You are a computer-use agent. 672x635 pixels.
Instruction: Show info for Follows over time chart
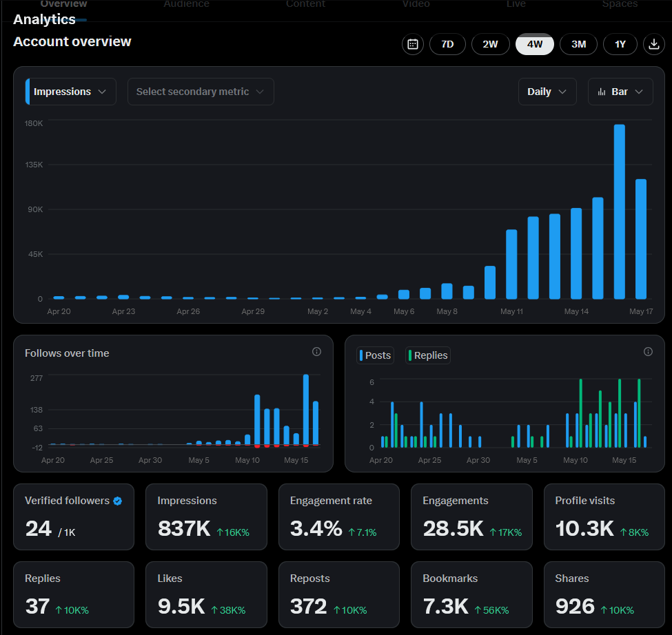(x=316, y=351)
